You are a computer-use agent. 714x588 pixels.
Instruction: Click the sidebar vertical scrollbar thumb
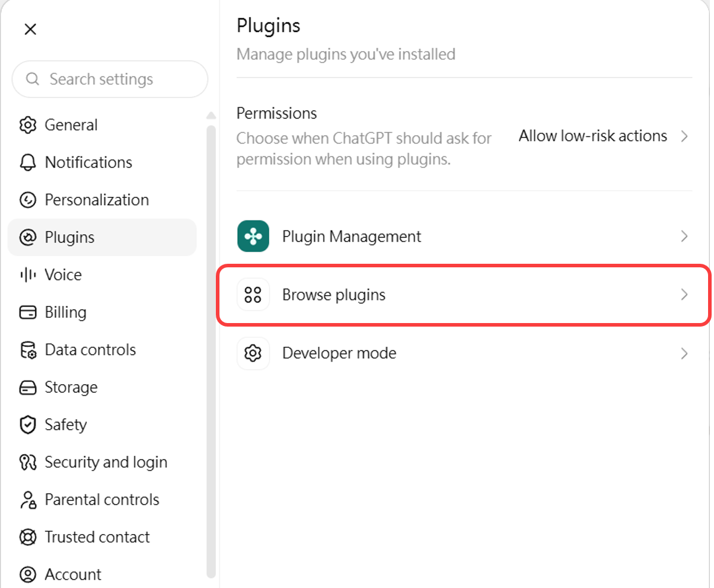point(211,351)
